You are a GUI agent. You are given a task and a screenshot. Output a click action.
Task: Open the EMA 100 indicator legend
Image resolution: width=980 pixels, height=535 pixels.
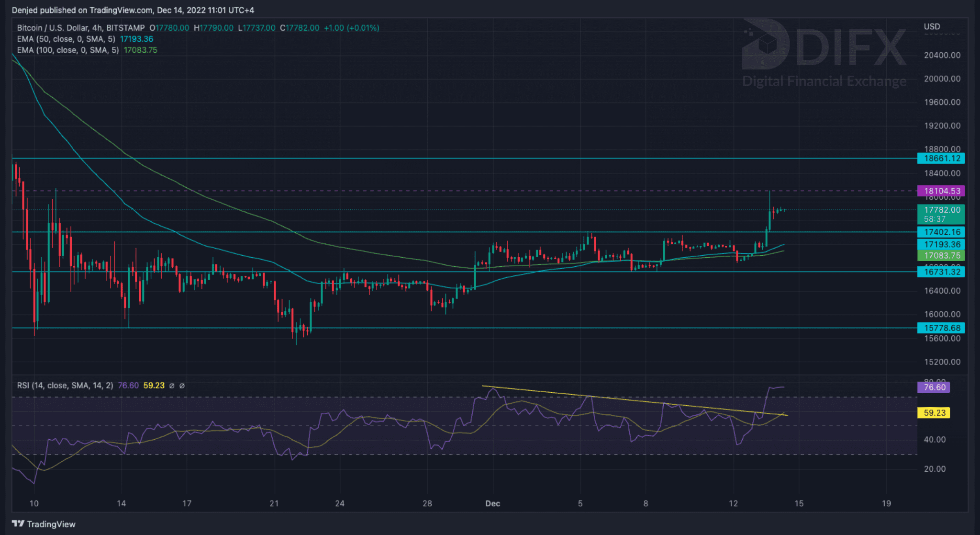click(68, 50)
